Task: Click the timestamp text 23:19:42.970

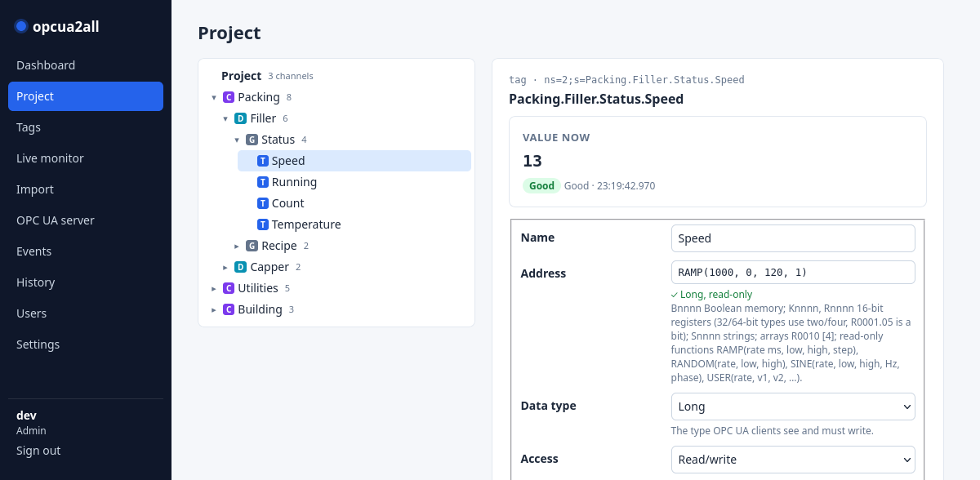Action: coord(626,186)
